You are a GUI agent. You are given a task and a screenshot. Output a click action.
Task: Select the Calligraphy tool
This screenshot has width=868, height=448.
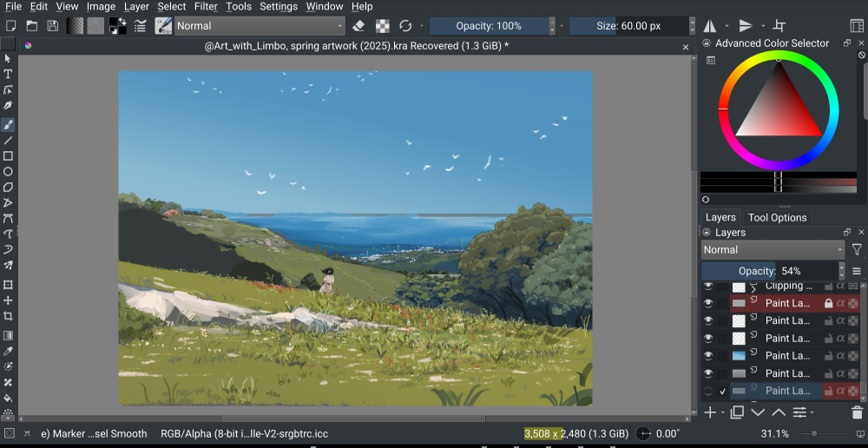click(8, 105)
